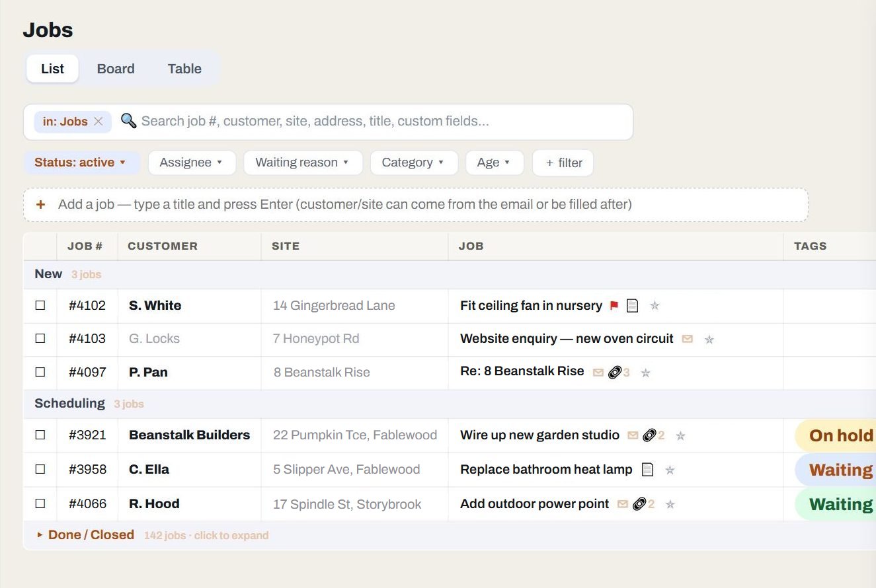Open job Website enquiry — new oven circuit
876x588 pixels.
pyautogui.click(x=567, y=338)
